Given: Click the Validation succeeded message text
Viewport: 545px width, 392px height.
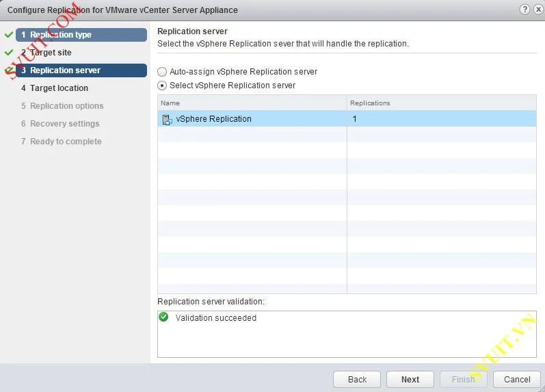Looking at the screenshot, I should point(216,318).
